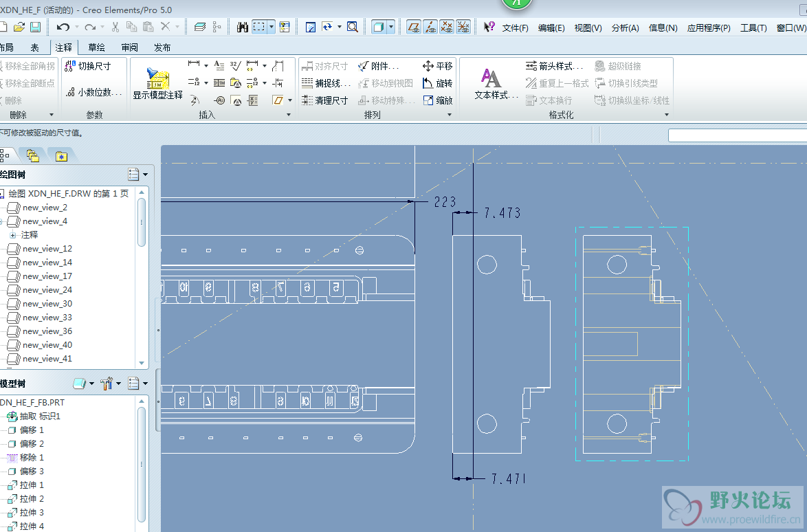
Task: Click the 旋转 button
Action: click(437, 83)
